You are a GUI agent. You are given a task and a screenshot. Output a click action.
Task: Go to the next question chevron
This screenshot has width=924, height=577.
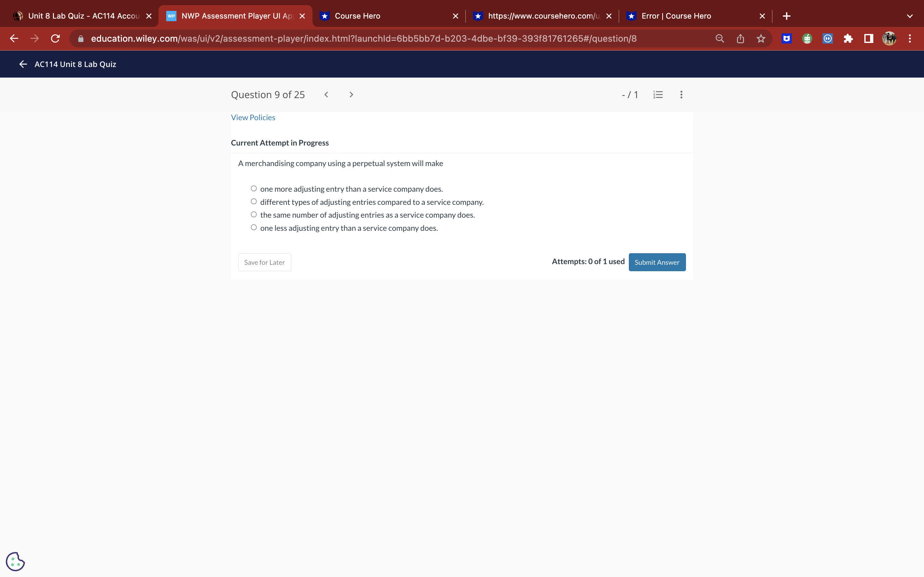pos(351,95)
